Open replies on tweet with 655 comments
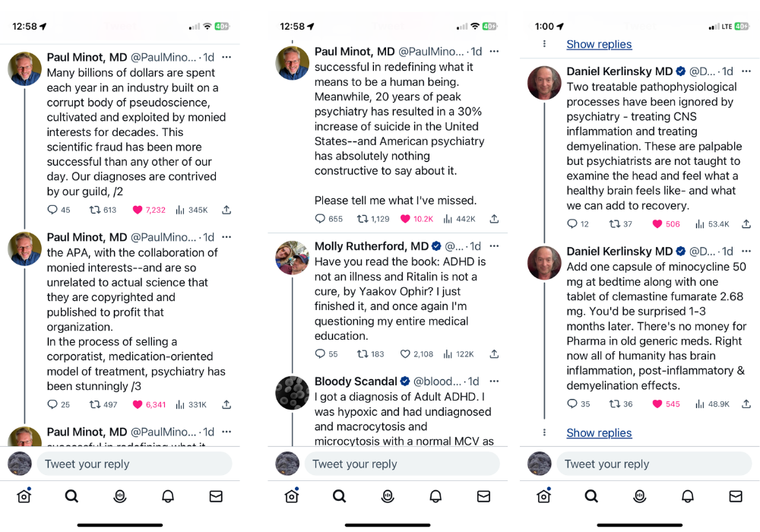The width and height of the screenshot is (760, 532). tap(320, 219)
